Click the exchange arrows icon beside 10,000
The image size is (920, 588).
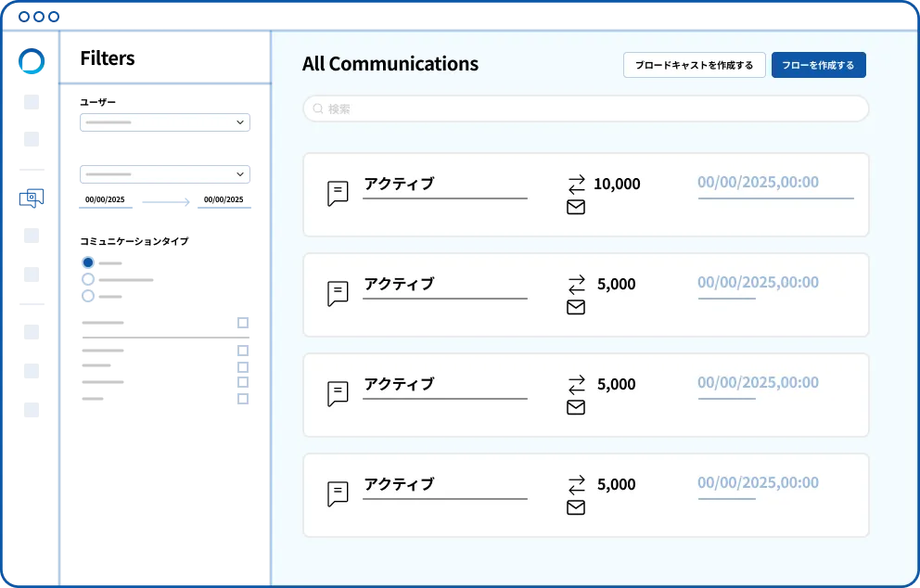coord(577,185)
